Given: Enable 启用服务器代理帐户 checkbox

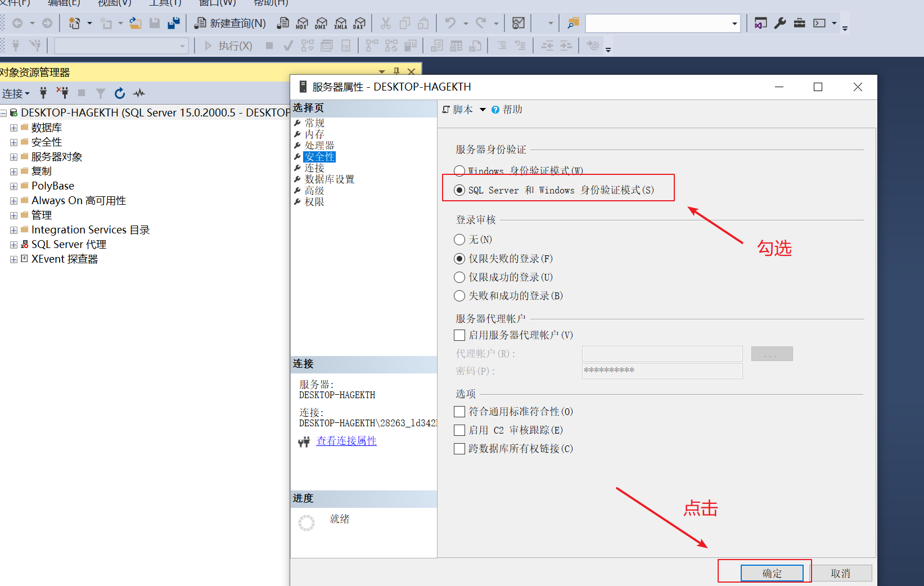Looking at the screenshot, I should point(459,335).
